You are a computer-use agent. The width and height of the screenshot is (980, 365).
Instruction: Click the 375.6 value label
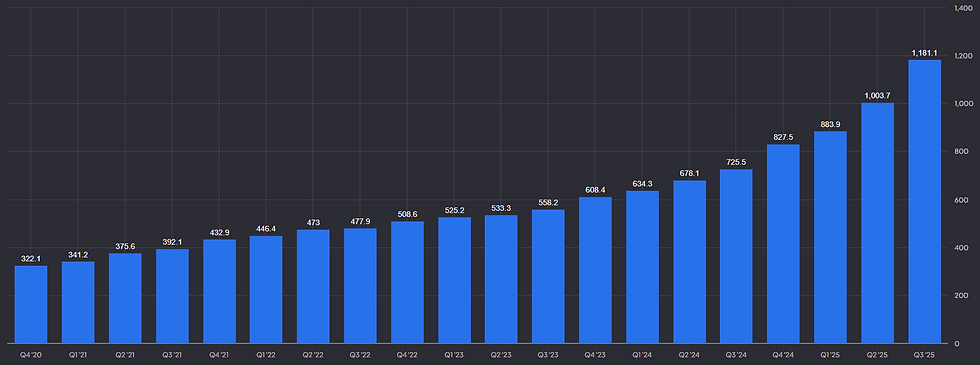[125, 246]
